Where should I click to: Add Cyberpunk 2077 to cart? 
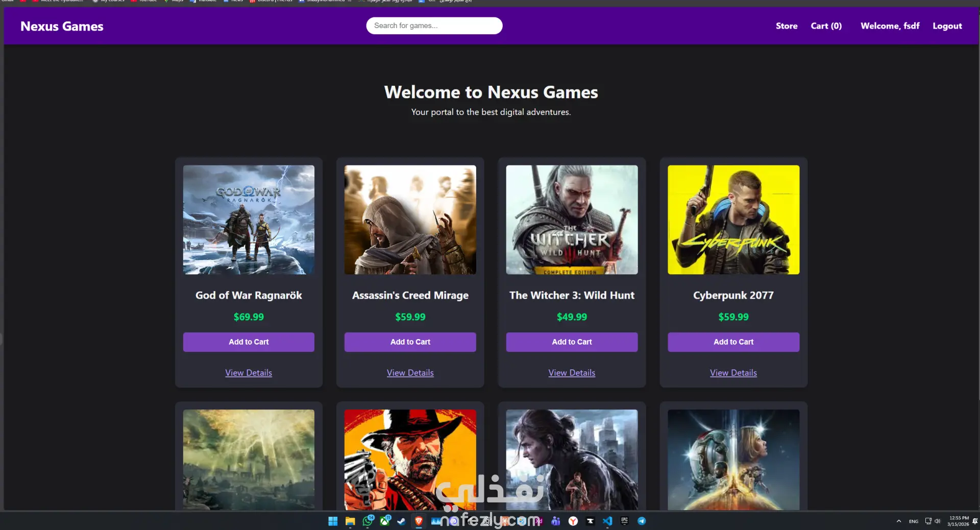pos(733,342)
